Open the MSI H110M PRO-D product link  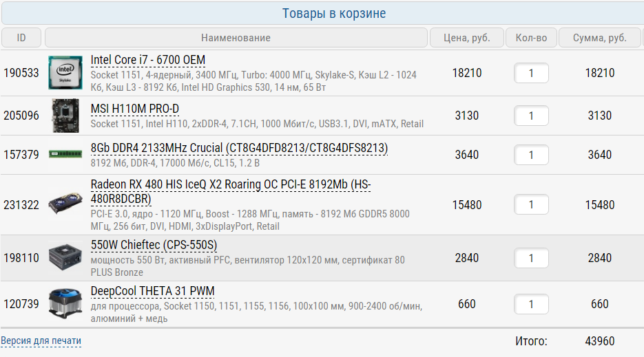click(135, 109)
